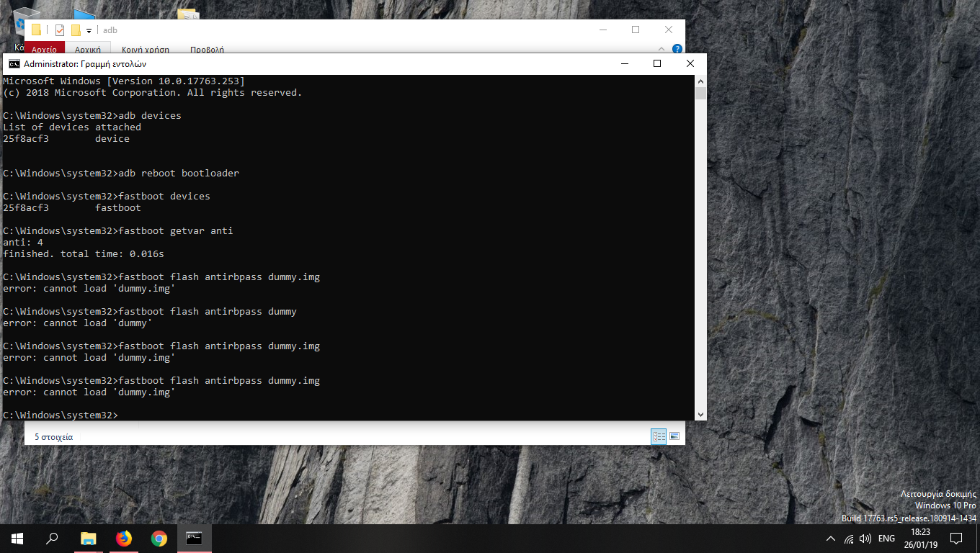Open the Αρχείο file menu
The width and height of the screenshot is (980, 553).
[x=45, y=50]
